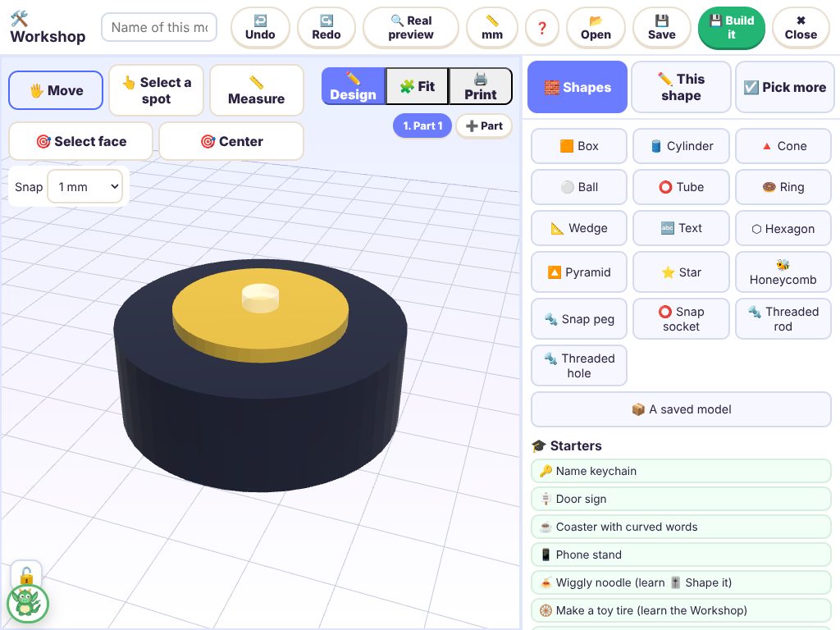The image size is (840, 630).
Task: Open the Pick more tab
Action: click(x=785, y=87)
